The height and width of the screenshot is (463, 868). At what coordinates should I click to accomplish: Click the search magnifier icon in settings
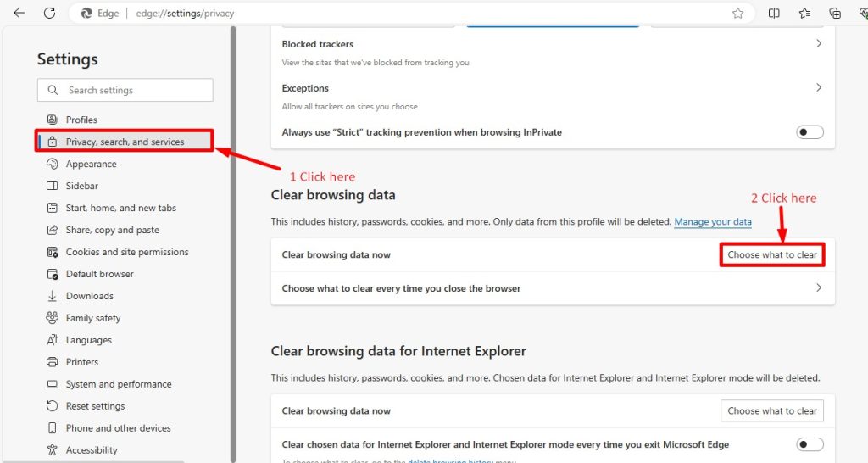pos(53,90)
